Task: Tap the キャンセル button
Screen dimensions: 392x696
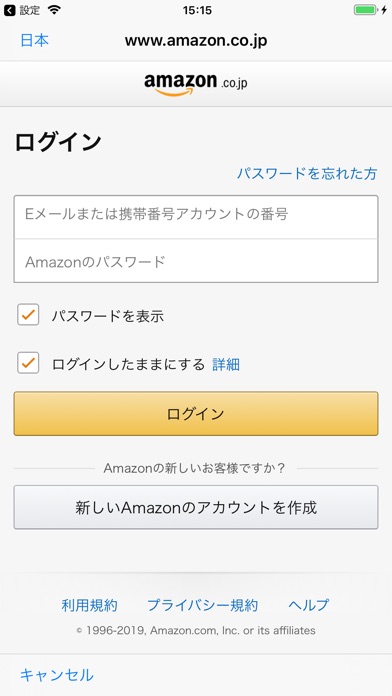Action: (57, 675)
